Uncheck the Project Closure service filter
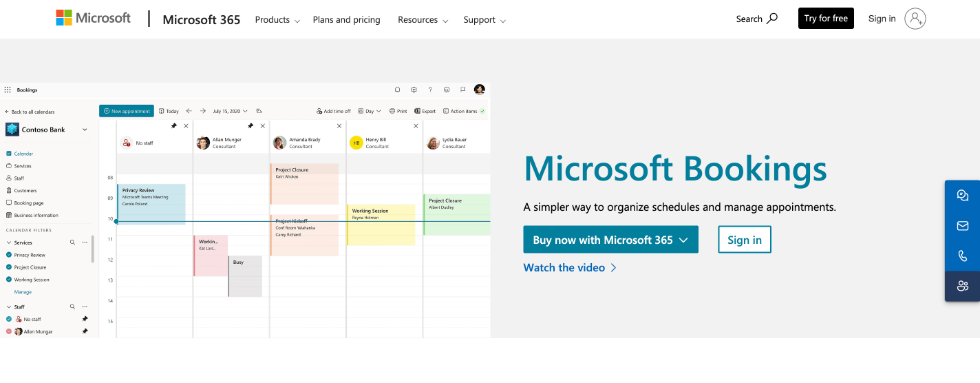This screenshot has width=980, height=383. click(9, 267)
